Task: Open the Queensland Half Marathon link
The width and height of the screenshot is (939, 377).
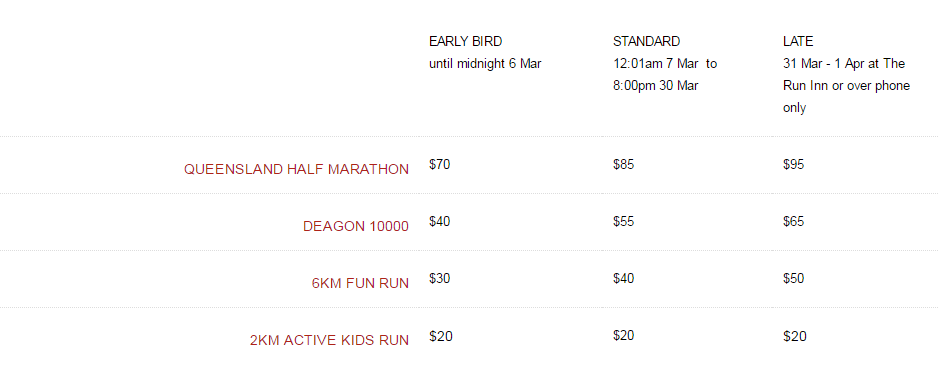Action: [296, 169]
